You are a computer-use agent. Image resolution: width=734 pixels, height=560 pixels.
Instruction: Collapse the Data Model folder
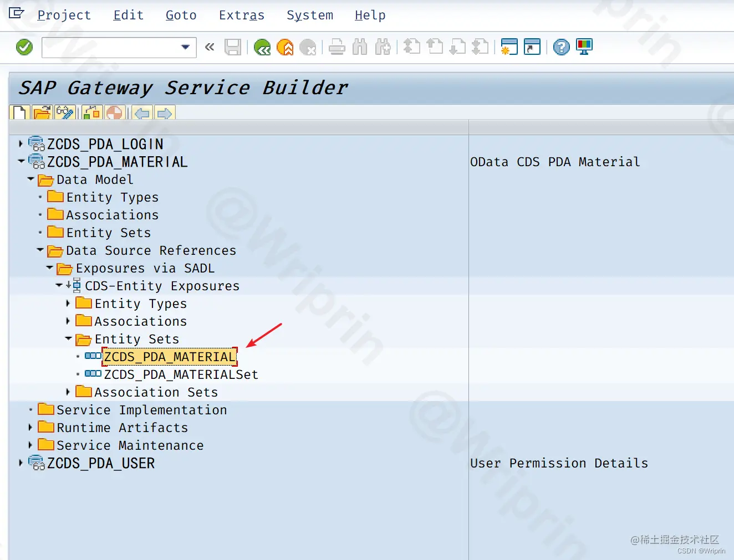click(31, 179)
